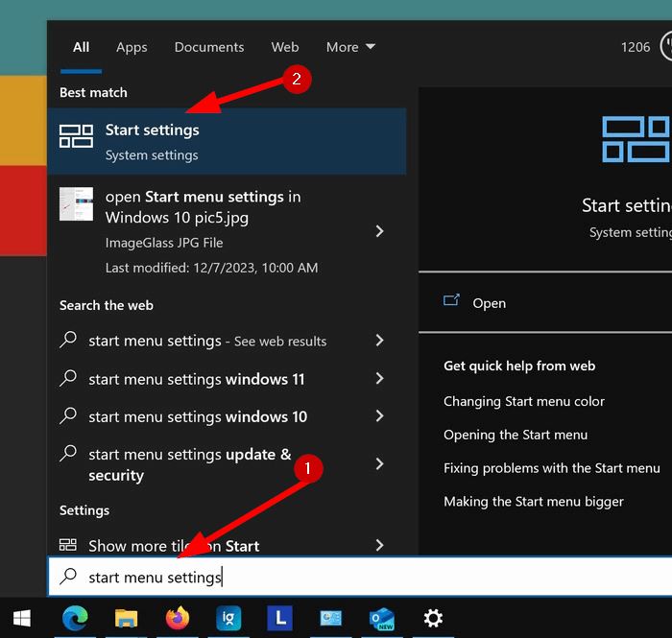Click search icon beside 'update & security'
The height and width of the screenshot is (638, 672).
68,454
